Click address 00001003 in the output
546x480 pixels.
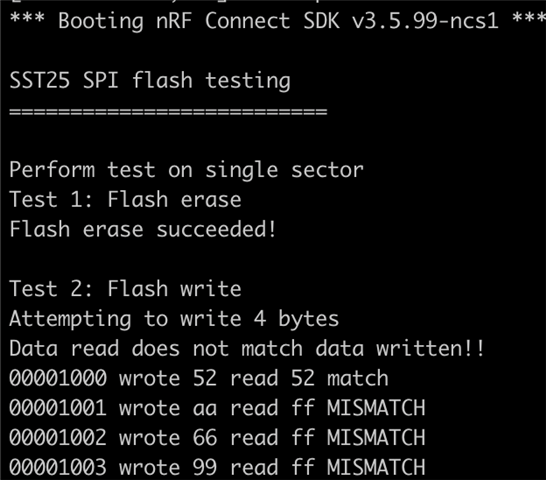point(58,467)
